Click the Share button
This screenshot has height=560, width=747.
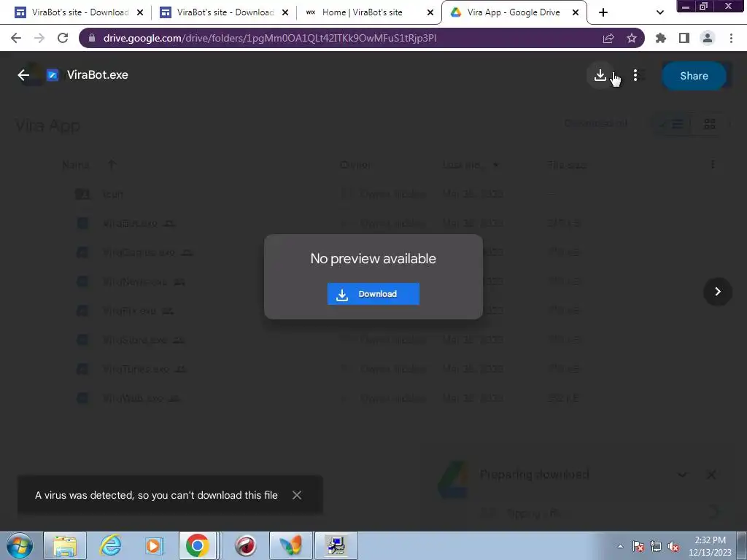tap(694, 76)
